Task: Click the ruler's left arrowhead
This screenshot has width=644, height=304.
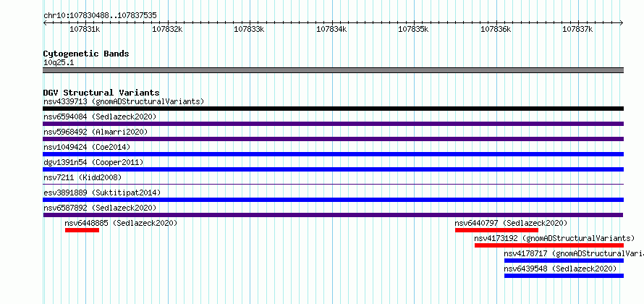Action: (x=45, y=23)
